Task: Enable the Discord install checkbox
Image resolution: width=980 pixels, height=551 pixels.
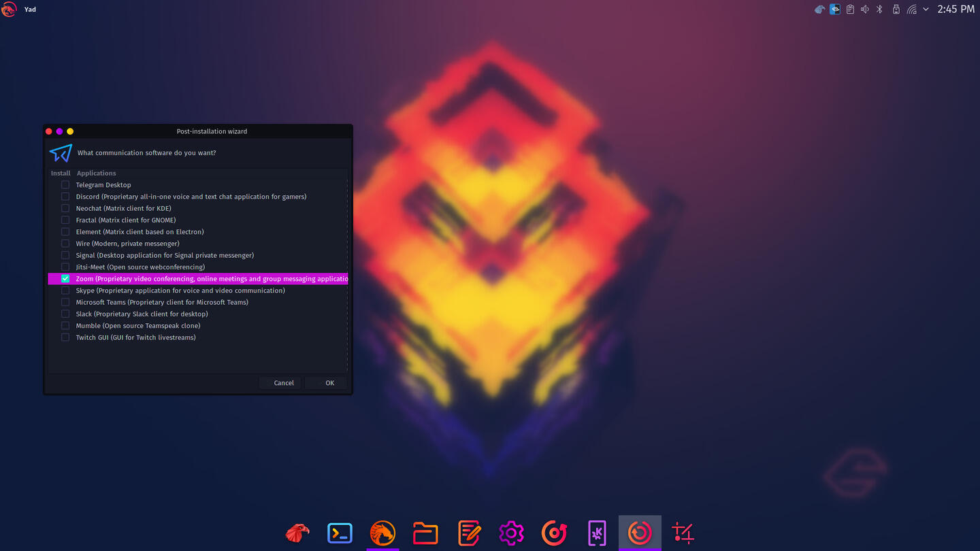Action: tap(65, 197)
